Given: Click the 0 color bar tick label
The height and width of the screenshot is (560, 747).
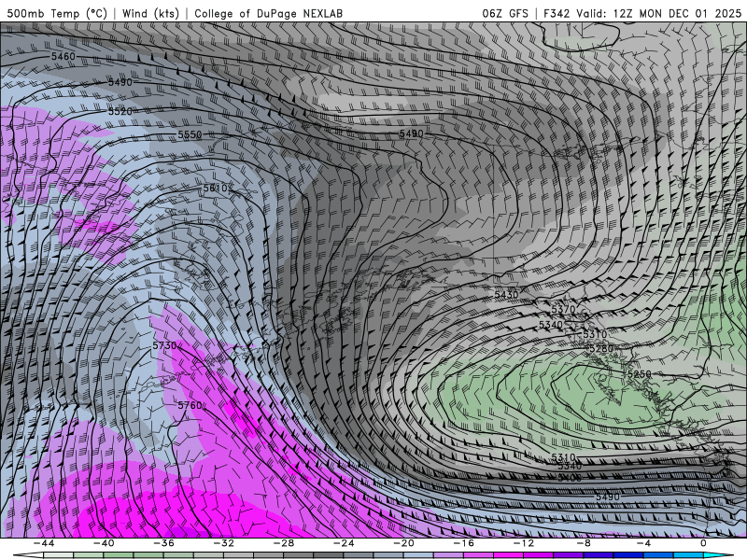Looking at the screenshot, I should click(x=703, y=543).
